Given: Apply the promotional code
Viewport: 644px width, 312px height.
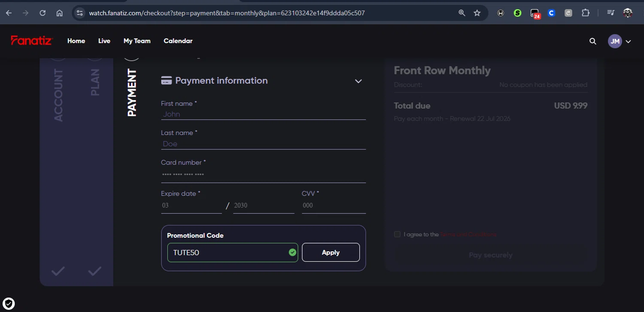Looking at the screenshot, I should [331, 252].
